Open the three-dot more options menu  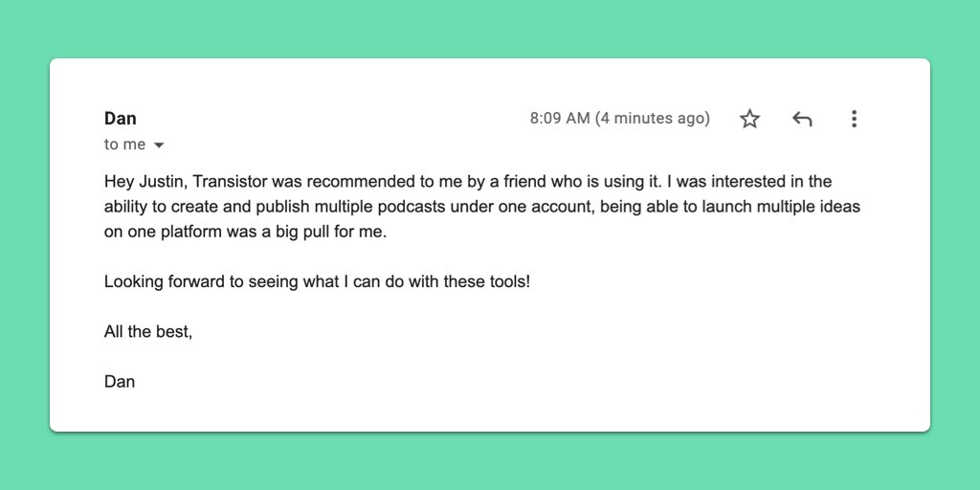coord(854,119)
